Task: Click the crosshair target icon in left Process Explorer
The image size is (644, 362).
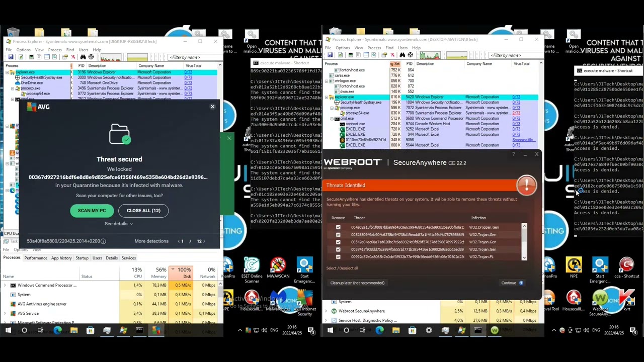Action: (91, 57)
